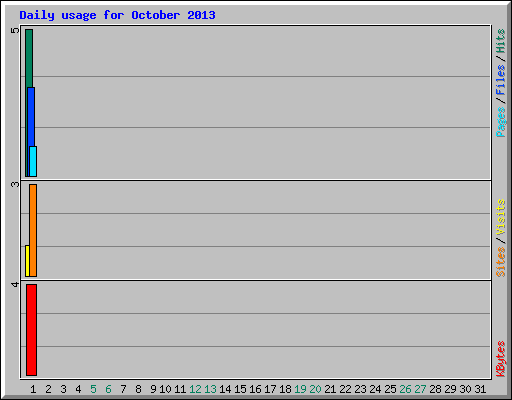
Task: Click the yellow Visits bar for day 1
Action: pos(27,261)
